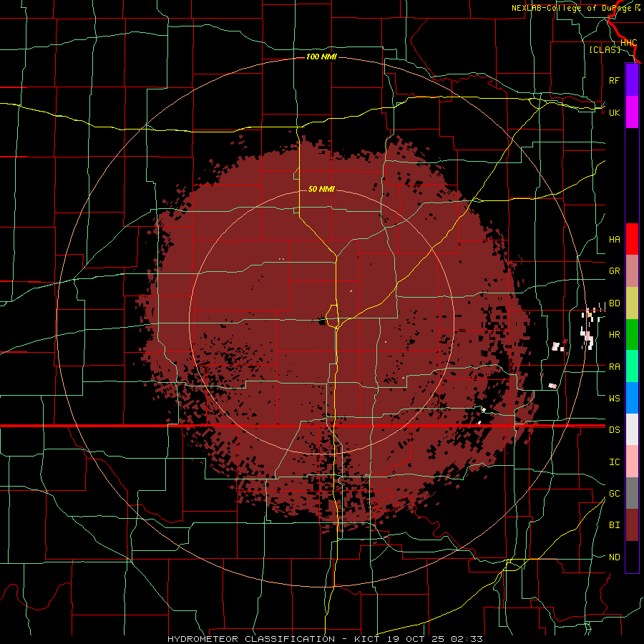
Task: Click the 50 NMI range ring label
Action: click(x=321, y=189)
